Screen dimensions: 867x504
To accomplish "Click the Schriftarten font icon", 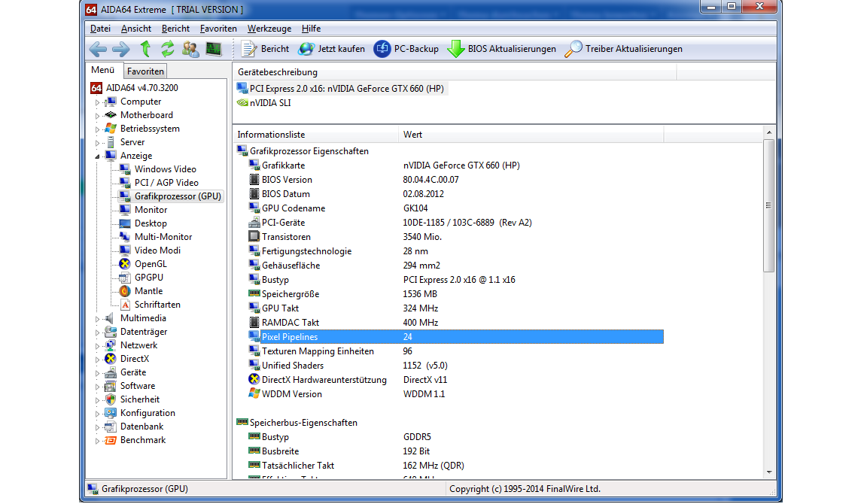I will pyautogui.click(x=125, y=305).
